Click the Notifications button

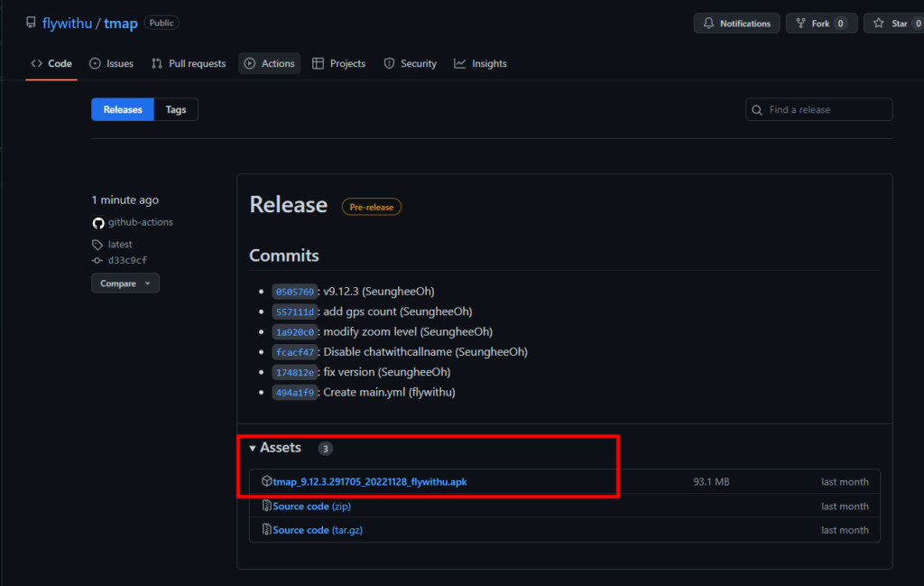coord(736,23)
